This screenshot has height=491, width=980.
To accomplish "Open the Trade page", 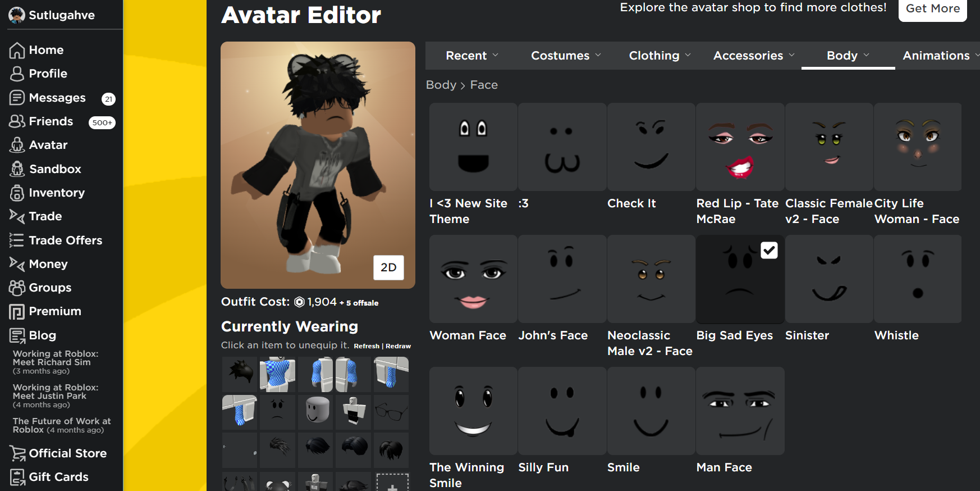I will click(35, 216).
